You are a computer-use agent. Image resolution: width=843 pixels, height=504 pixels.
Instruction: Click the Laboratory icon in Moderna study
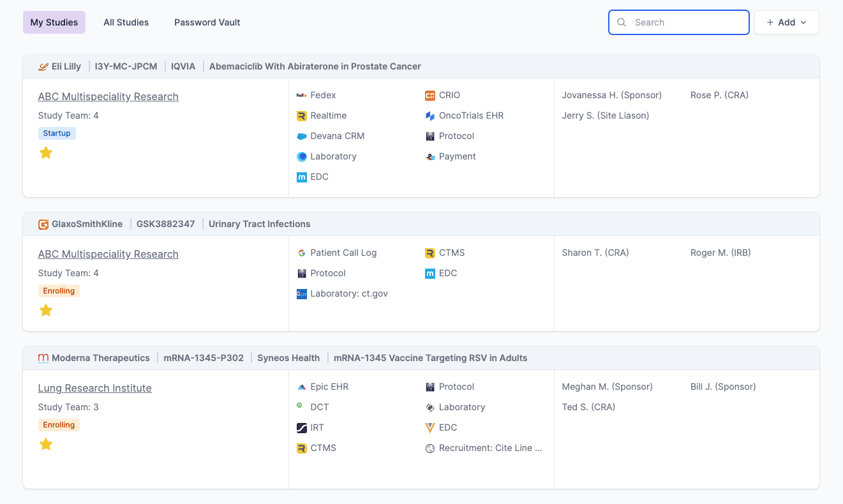point(430,407)
